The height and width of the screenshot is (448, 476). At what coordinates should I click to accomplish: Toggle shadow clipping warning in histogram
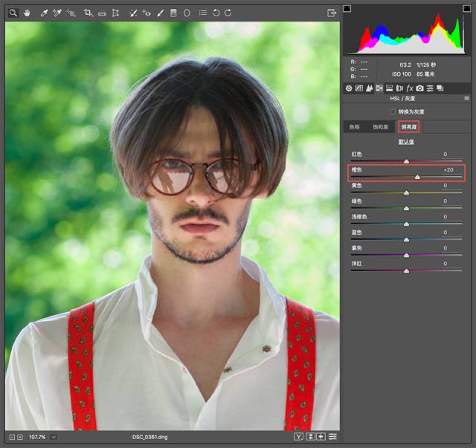tap(347, 9)
